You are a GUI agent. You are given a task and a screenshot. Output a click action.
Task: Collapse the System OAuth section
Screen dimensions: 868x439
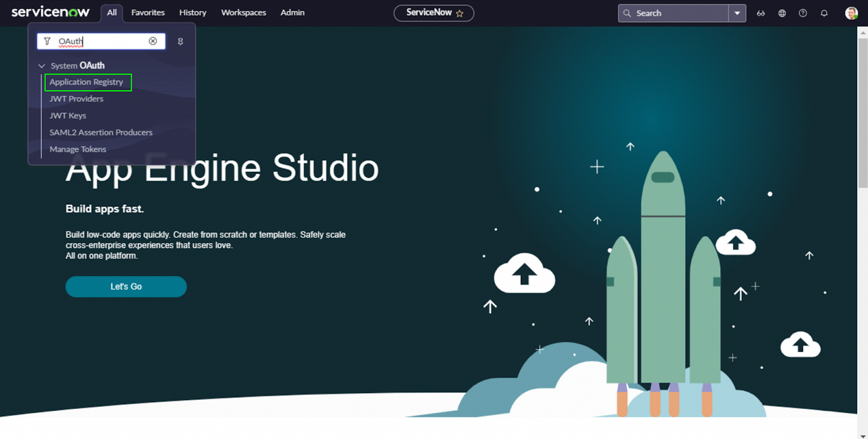(42, 66)
